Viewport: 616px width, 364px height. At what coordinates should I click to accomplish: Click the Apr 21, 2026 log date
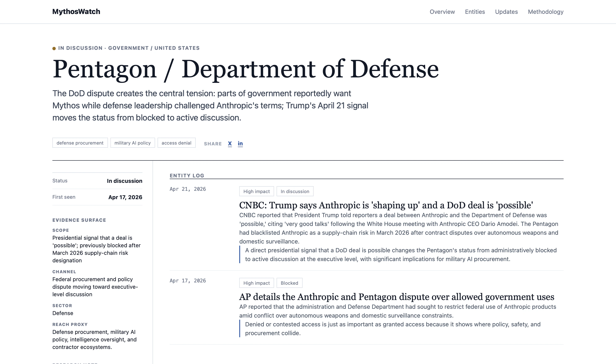pos(188,189)
